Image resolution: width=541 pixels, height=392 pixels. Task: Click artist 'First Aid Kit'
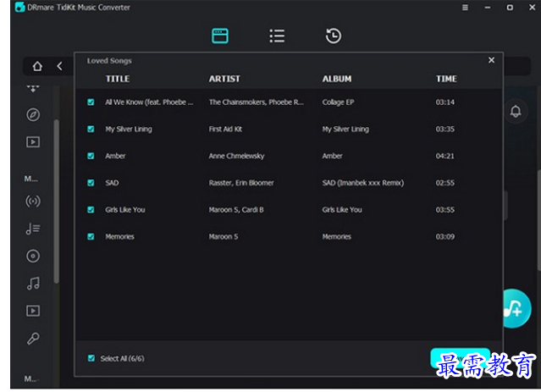(225, 129)
